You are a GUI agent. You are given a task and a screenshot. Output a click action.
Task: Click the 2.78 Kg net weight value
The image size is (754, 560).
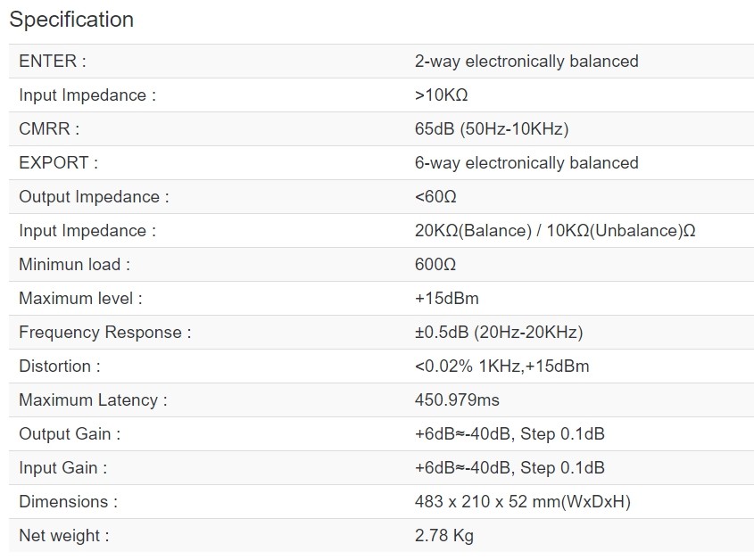point(444,536)
